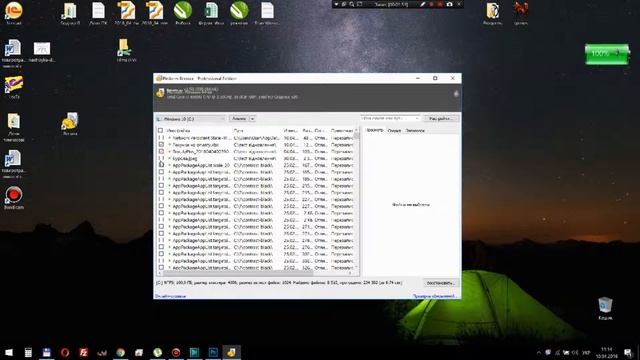Select the yellow 1C 7.7 shortcut on the desktop
640x360 pixels.
(x=13, y=87)
